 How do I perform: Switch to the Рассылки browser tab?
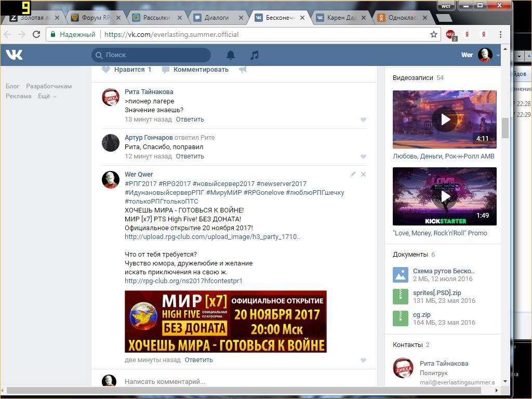pyautogui.click(x=156, y=17)
